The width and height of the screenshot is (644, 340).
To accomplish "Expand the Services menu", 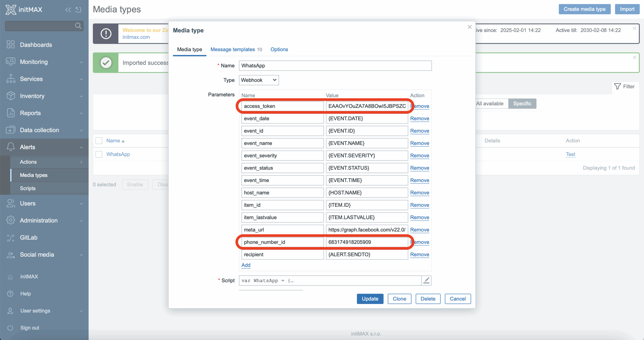I will point(81,79).
